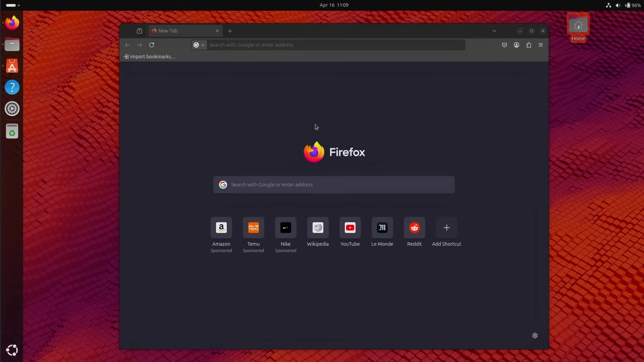The height and width of the screenshot is (362, 644).
Task: Launch App Center from the dock
Action: [x=12, y=66]
